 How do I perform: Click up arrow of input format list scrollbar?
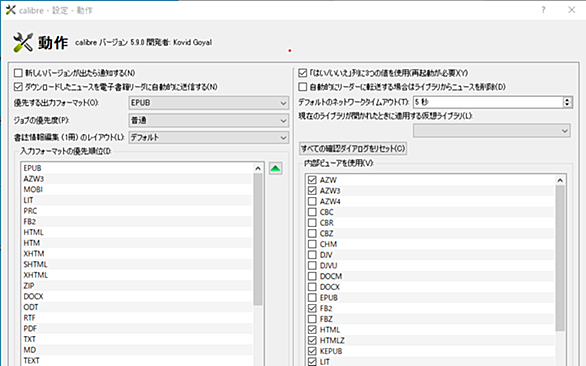[x=258, y=168]
